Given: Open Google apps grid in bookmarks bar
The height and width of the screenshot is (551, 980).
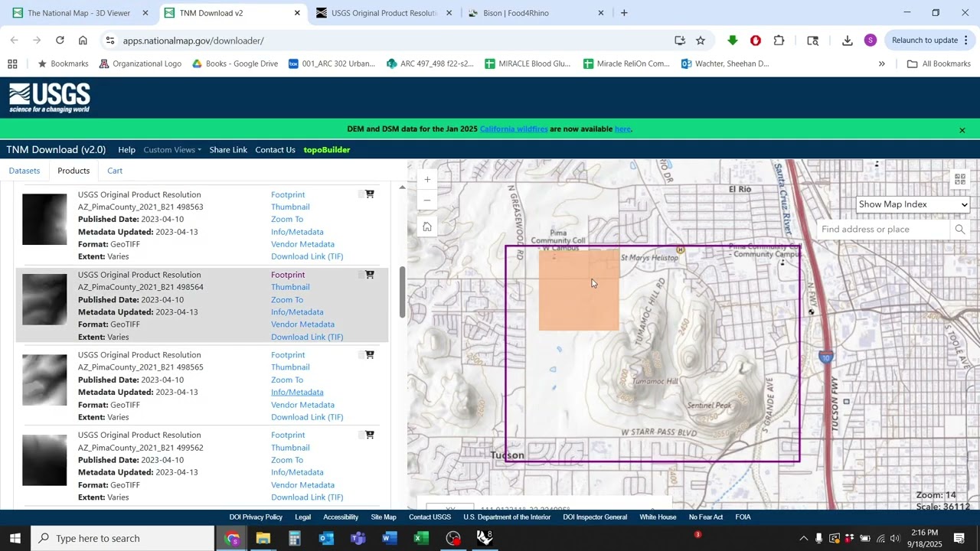Looking at the screenshot, I should [12, 64].
